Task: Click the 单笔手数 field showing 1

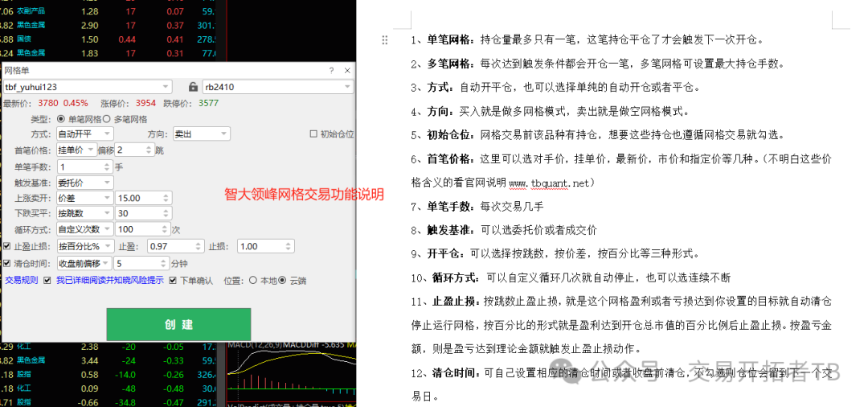Action: 85,166
